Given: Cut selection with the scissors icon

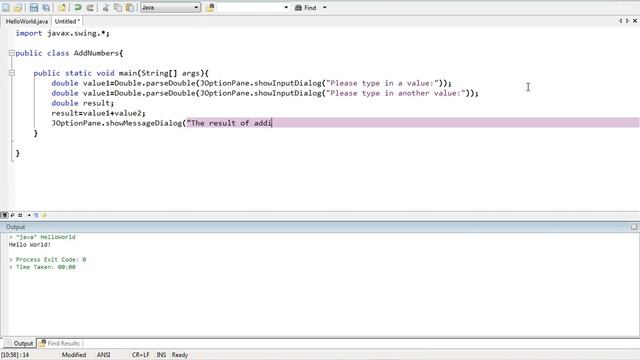Looking at the screenshot, I should (x=106, y=7).
